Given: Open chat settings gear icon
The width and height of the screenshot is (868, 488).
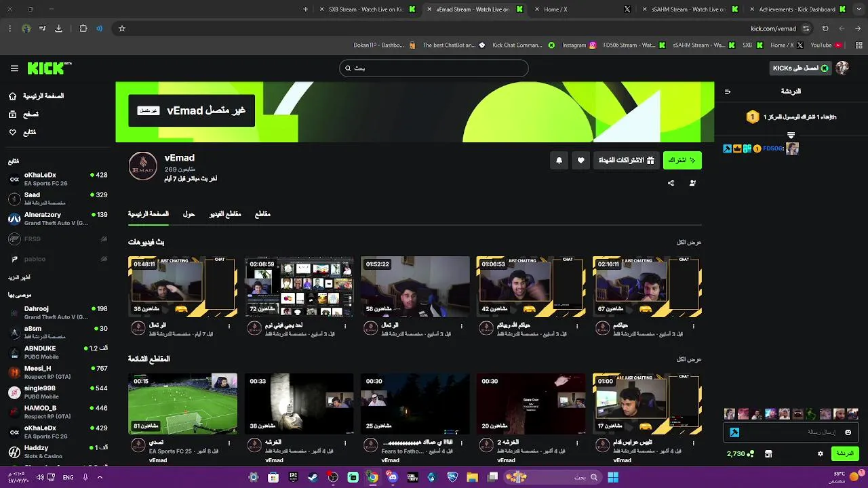Looking at the screenshot, I should tap(820, 453).
